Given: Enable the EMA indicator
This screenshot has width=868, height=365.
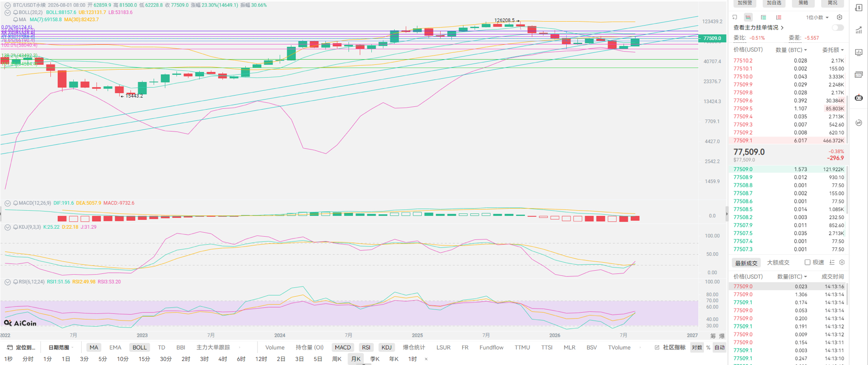Looking at the screenshot, I should coord(115,347).
